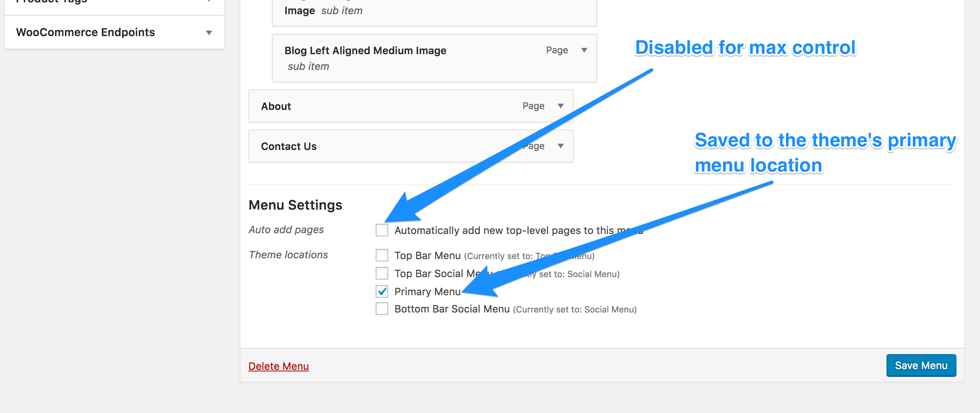Image resolution: width=980 pixels, height=413 pixels.
Task: Click the 'Automatically add new top-level pages' label
Action: tap(503, 230)
